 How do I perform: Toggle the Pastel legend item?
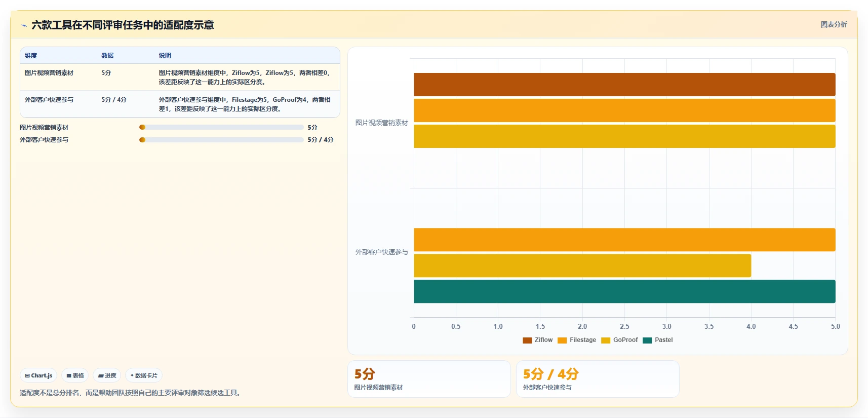[x=658, y=340]
